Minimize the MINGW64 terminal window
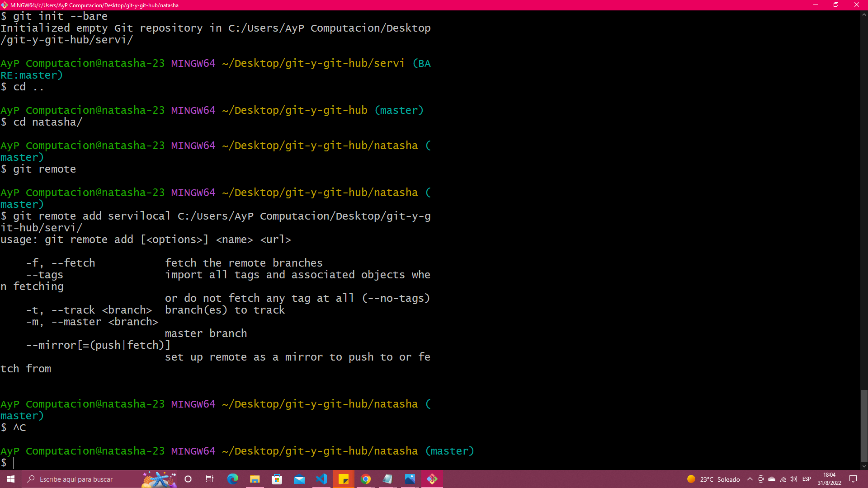This screenshot has height=488, width=868. [x=816, y=5]
